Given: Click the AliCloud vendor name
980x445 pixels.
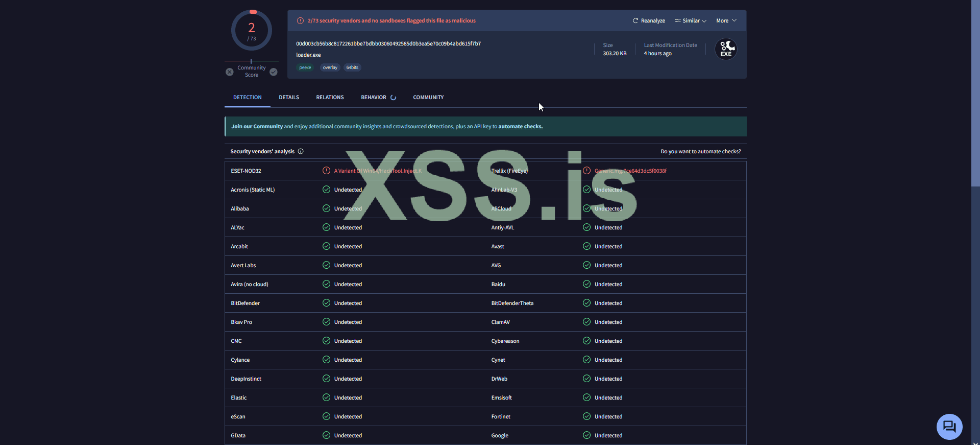Looking at the screenshot, I should point(501,208).
